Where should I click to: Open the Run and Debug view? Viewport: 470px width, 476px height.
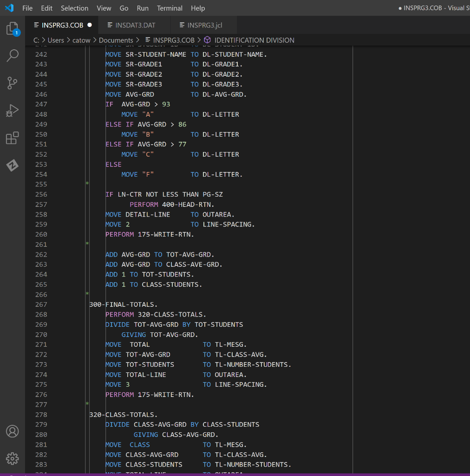click(x=13, y=111)
